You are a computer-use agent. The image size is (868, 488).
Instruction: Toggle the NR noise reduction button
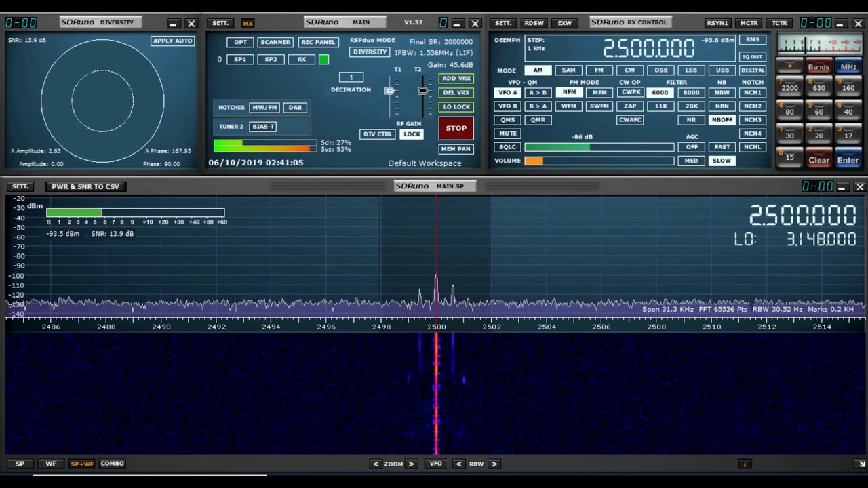(x=691, y=120)
